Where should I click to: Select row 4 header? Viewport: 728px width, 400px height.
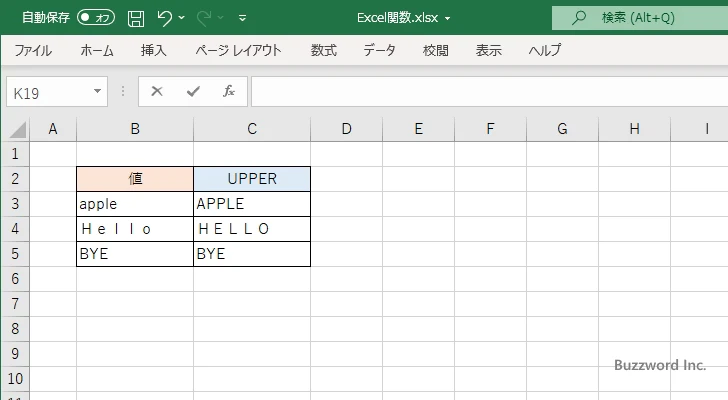pyautogui.click(x=15, y=229)
